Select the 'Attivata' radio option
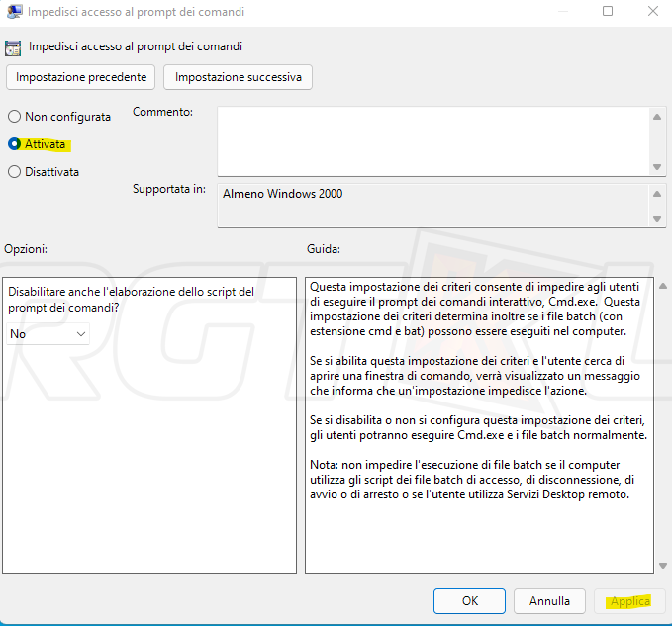Screen dimensions: 672x626 (x=15, y=144)
